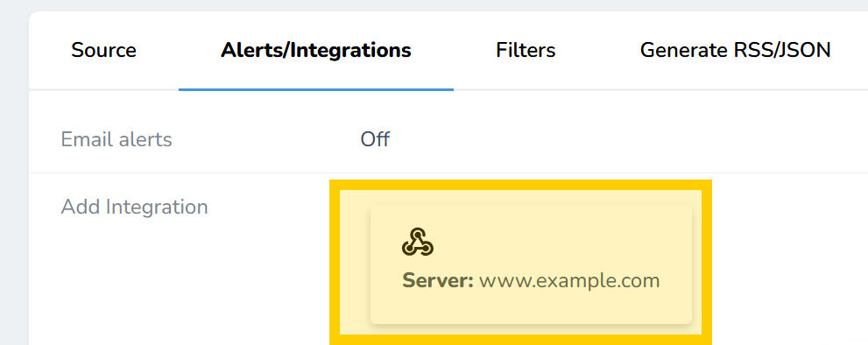868x345 pixels.
Task: Open the Filters tab
Action: point(526,51)
